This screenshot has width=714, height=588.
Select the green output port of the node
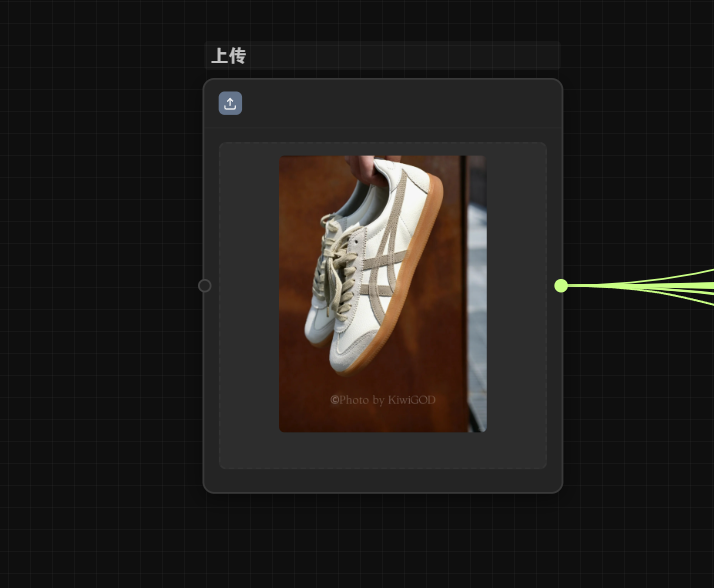point(561,285)
